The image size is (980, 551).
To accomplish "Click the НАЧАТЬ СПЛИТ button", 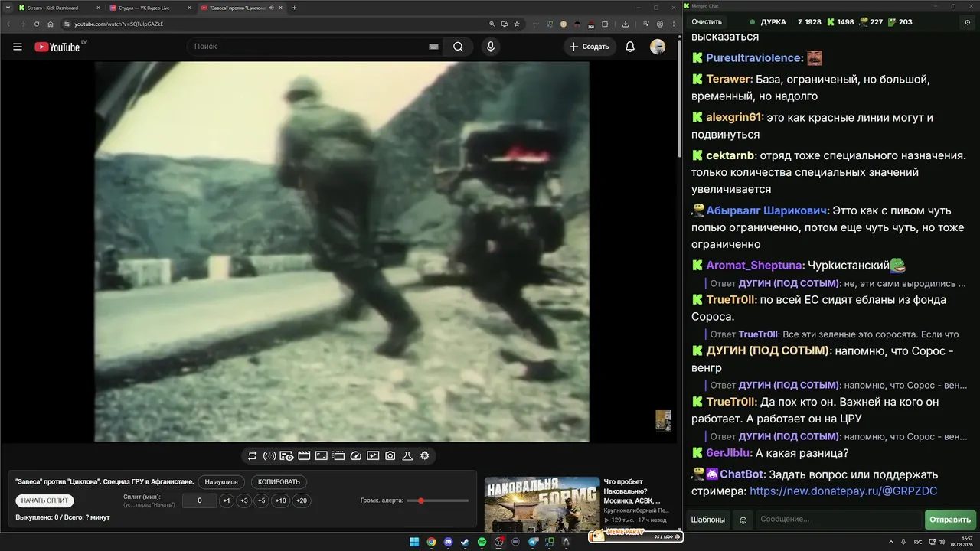I will click(45, 500).
